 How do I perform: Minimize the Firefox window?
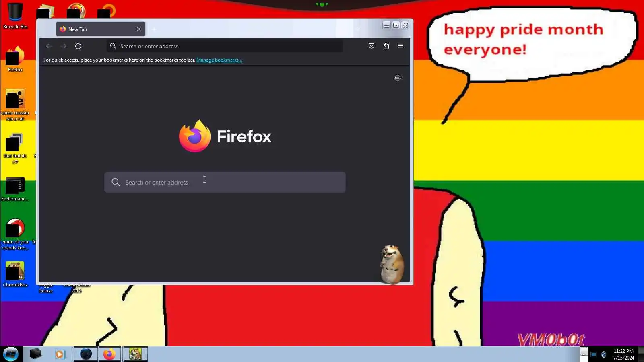coord(386,25)
